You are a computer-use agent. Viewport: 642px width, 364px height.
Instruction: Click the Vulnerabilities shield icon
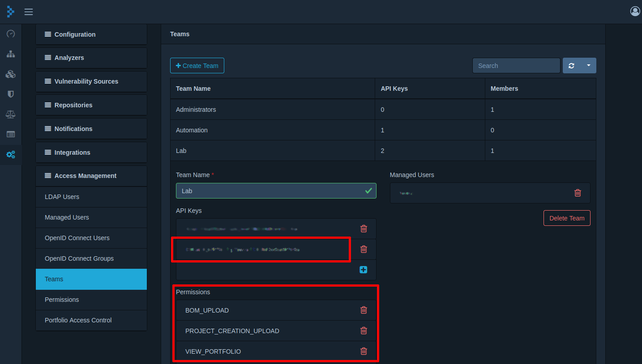[10, 94]
